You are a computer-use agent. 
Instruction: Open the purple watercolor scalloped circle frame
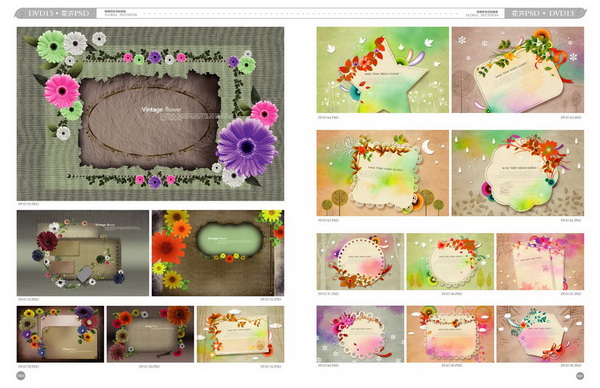pyautogui.click(x=360, y=334)
